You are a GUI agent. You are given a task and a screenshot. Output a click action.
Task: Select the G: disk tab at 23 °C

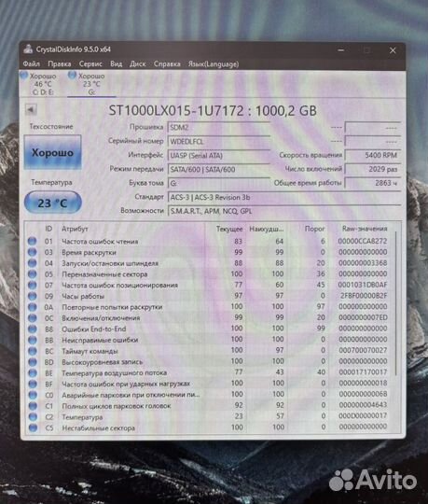[91, 84]
